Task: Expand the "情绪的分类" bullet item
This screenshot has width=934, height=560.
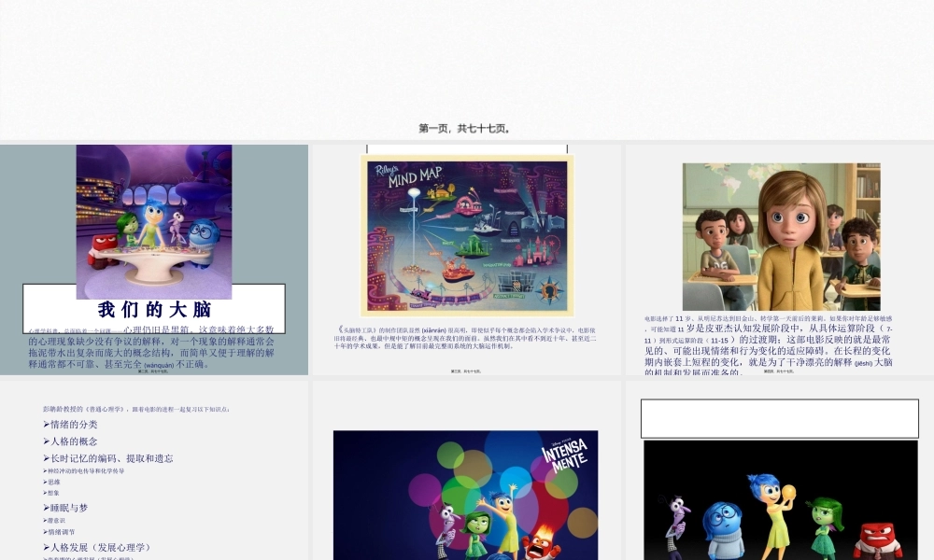Action: [73, 424]
